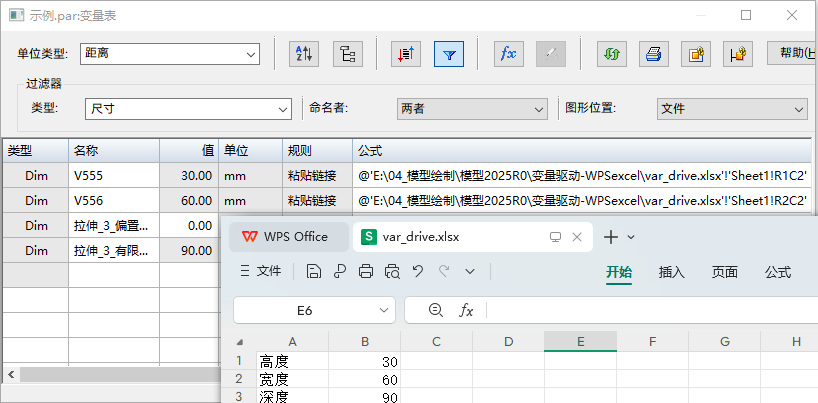Viewport: 818px width, 403px height.
Task: Select the V555 name cell
Action: pyautogui.click(x=114, y=176)
